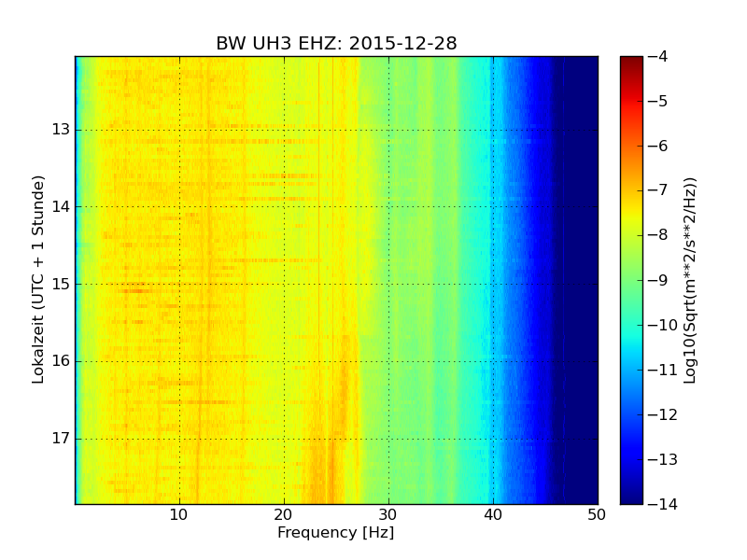This screenshot has width=747, height=560.
Task: Click the y-axis tick label 14
Action: point(61,206)
